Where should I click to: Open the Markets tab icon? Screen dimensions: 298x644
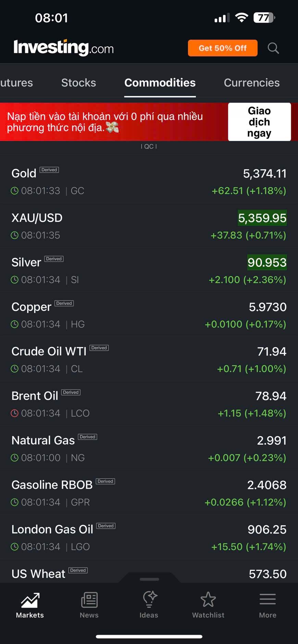tap(30, 601)
